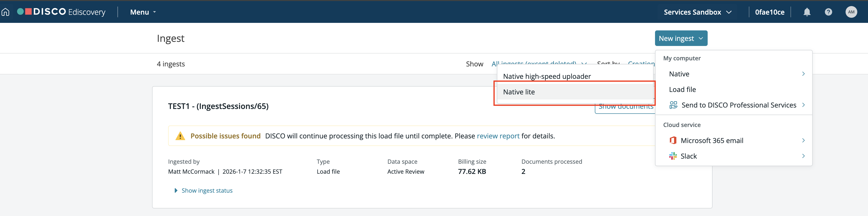Choose Microsoft 365 email option
Viewport: 868px width, 216px height.
click(733, 140)
